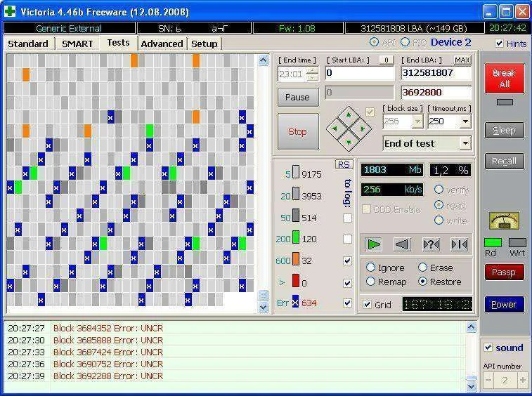532x396 pixels.
Task: Select the Restore radio button
Action: coord(422,282)
